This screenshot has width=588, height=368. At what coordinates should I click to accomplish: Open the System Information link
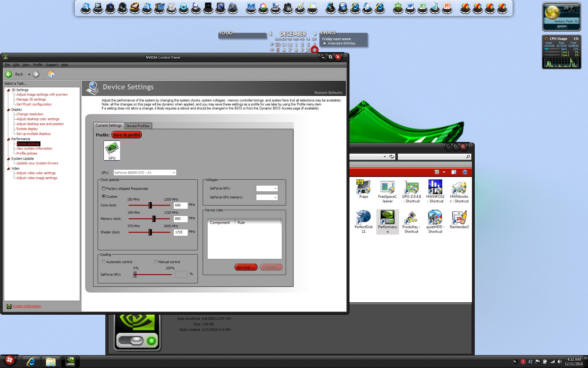(x=27, y=306)
